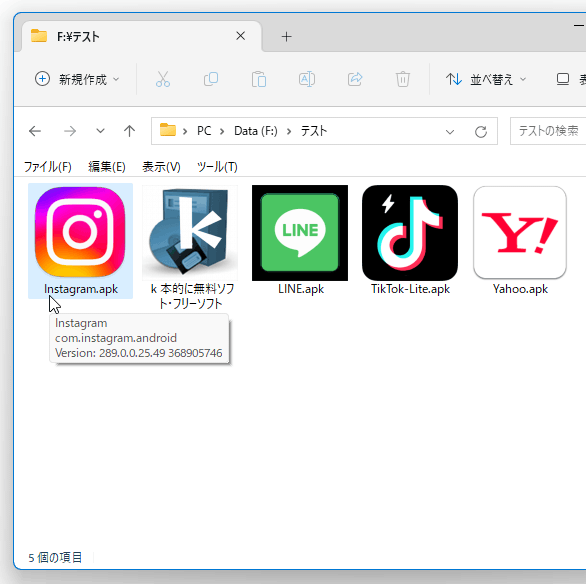Select the LINE.apk file icon
This screenshot has width=586, height=584.
(x=300, y=233)
